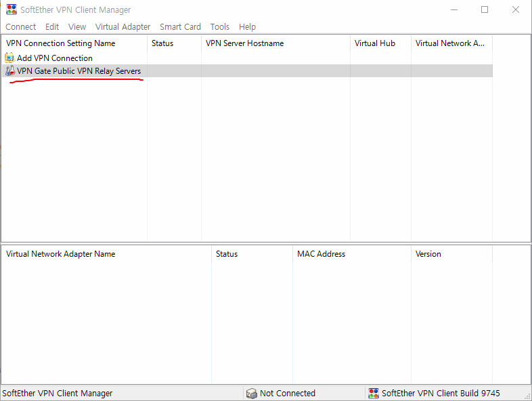Click the SoftEther app icon in title bar
This screenshot has width=532, height=401.
point(12,9)
